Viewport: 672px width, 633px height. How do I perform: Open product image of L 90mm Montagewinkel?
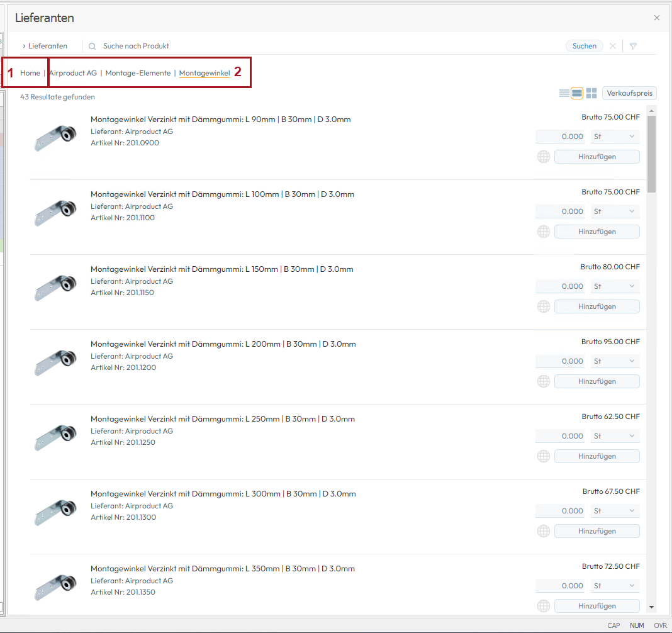pos(55,138)
